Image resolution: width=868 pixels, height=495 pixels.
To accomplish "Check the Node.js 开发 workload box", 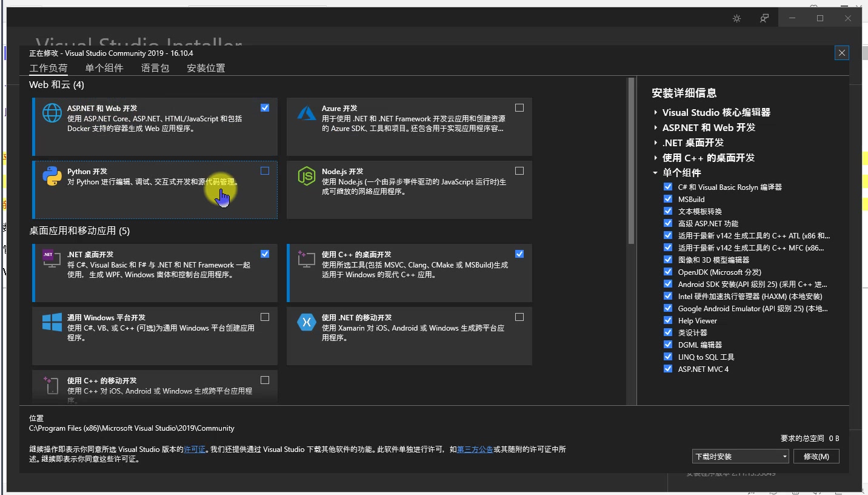I will pyautogui.click(x=519, y=170).
